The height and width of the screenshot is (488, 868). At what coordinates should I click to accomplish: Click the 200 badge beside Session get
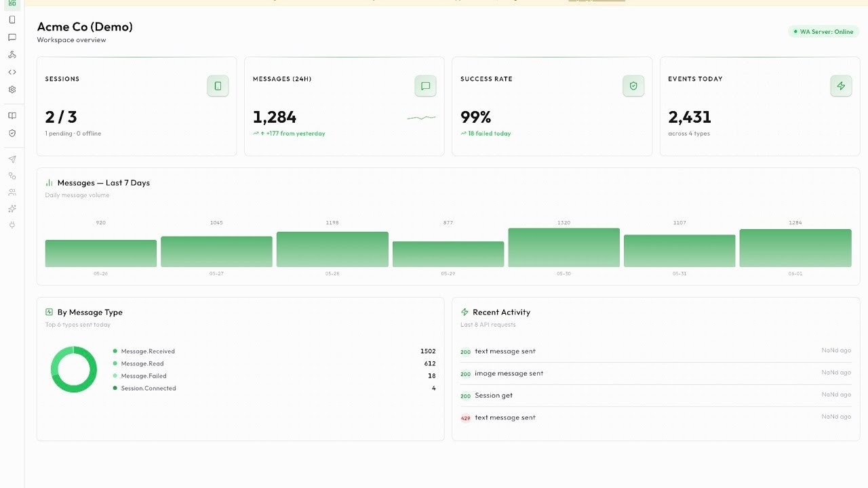tap(466, 396)
